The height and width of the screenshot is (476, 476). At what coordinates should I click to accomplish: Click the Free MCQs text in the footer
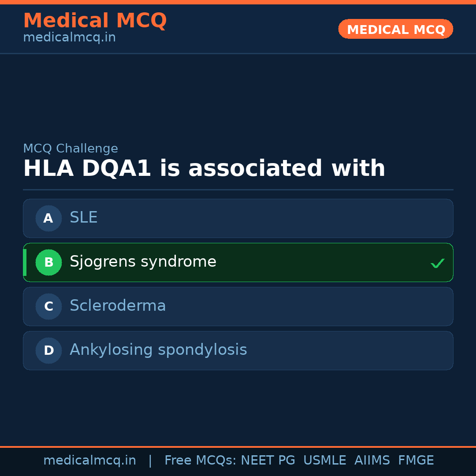[x=201, y=461]
